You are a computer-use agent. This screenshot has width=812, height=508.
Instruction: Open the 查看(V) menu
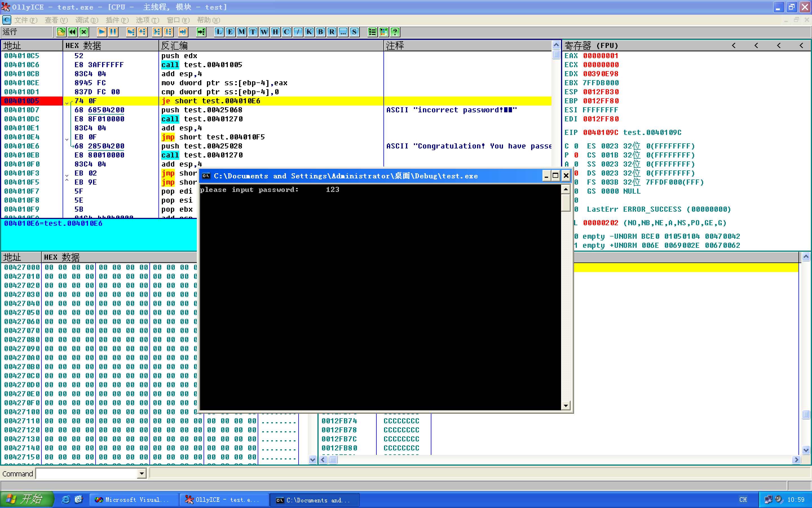56,20
